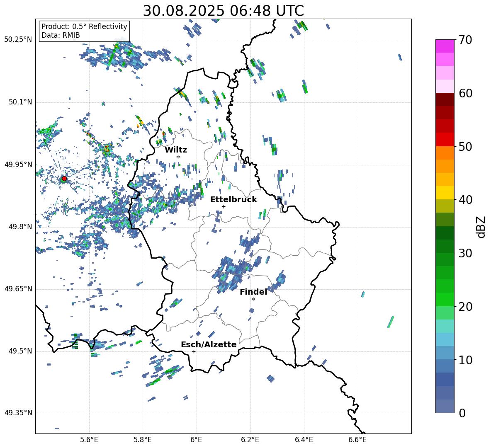Click the colorbar value 30
491x448 pixels.
[465, 253]
